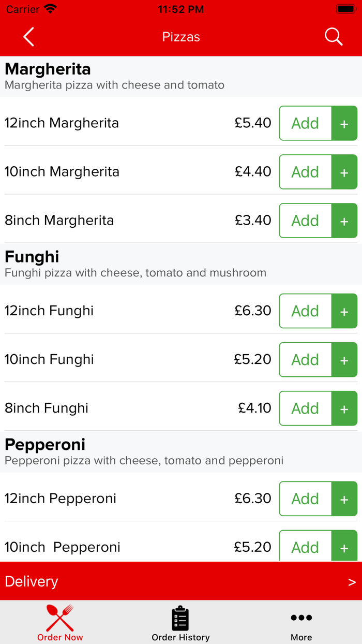Image resolution: width=362 pixels, height=644 pixels.
Task: Add 12inch Funghi to order
Action: click(x=306, y=311)
